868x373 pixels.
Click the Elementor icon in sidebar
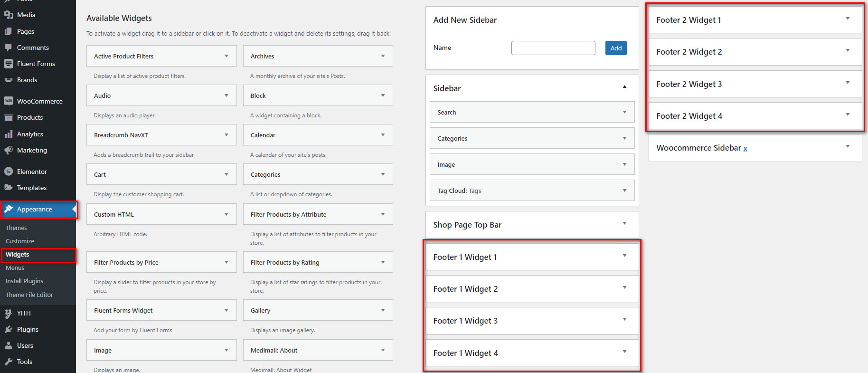click(9, 172)
